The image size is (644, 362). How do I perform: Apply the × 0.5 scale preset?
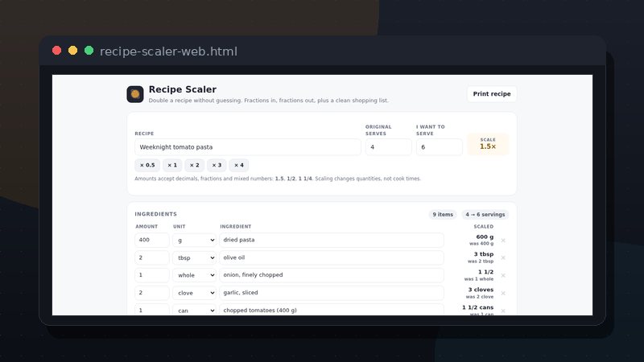[x=147, y=165]
